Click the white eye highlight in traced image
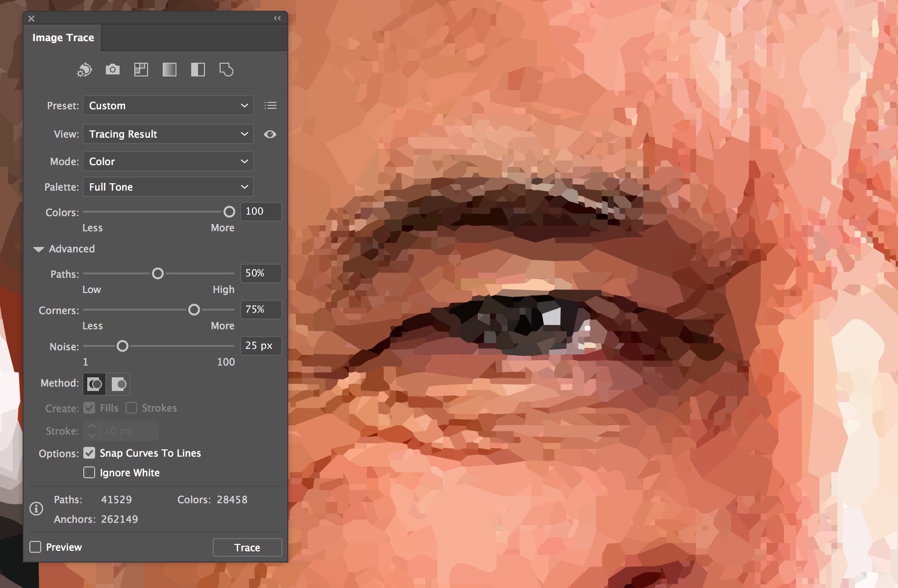Viewport: 898px width, 588px height. point(551,316)
